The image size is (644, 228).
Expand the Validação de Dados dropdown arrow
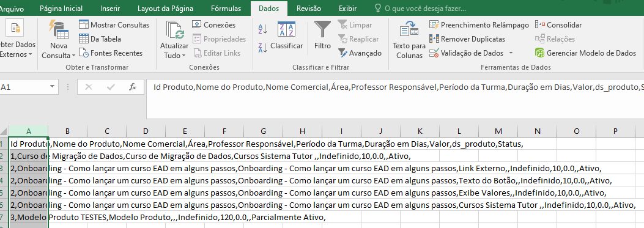(511, 53)
